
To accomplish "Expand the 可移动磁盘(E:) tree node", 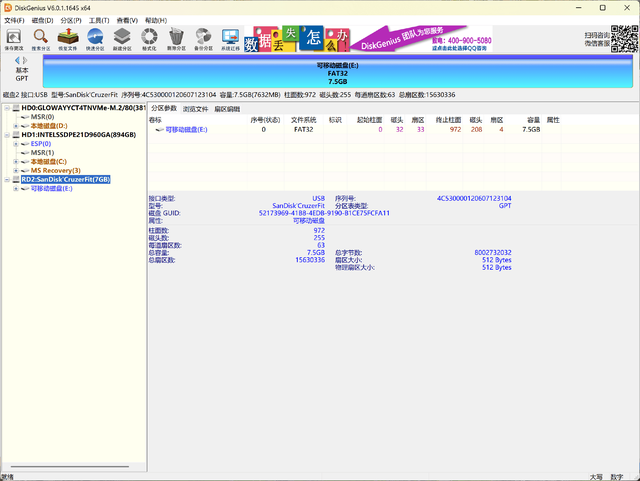I will pyautogui.click(x=16, y=189).
